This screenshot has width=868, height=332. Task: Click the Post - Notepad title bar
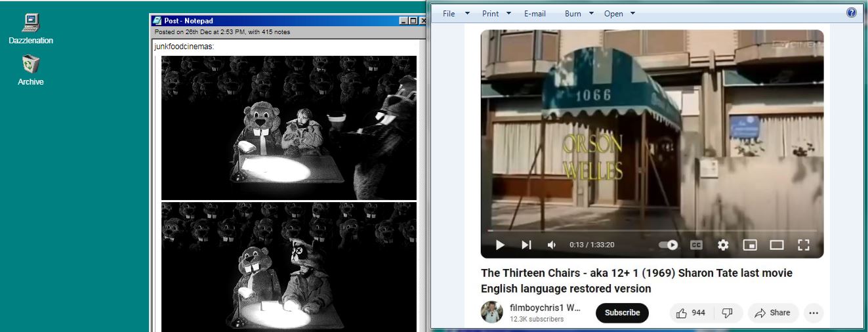pyautogui.click(x=289, y=20)
